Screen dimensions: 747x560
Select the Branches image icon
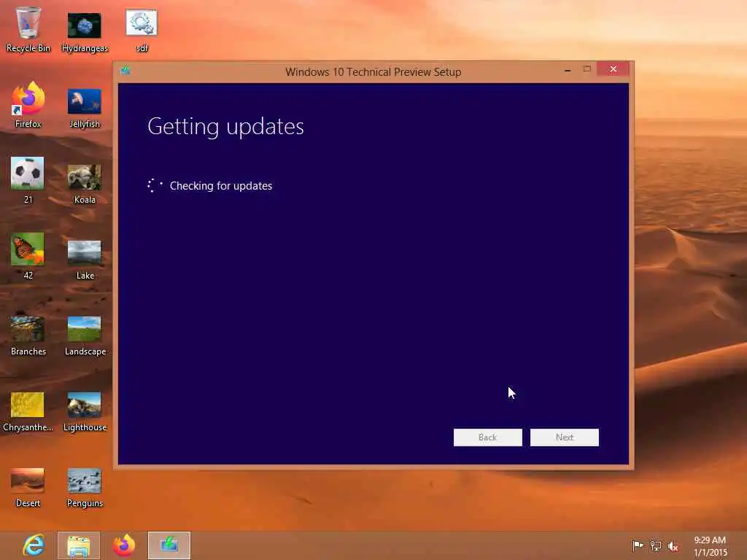point(28,335)
